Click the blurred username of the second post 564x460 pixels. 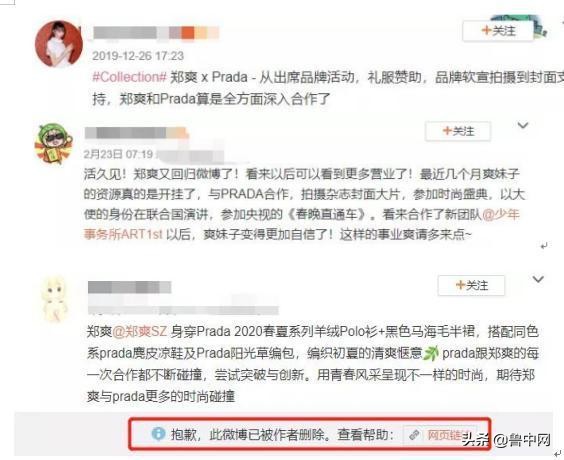click(x=136, y=133)
